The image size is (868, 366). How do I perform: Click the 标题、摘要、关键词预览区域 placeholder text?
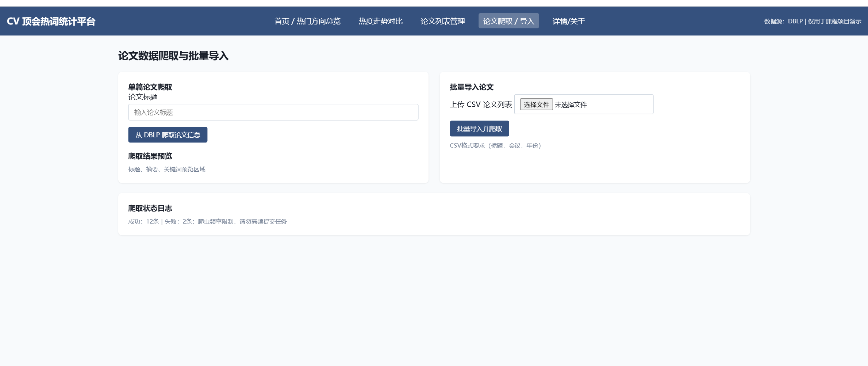pos(167,169)
